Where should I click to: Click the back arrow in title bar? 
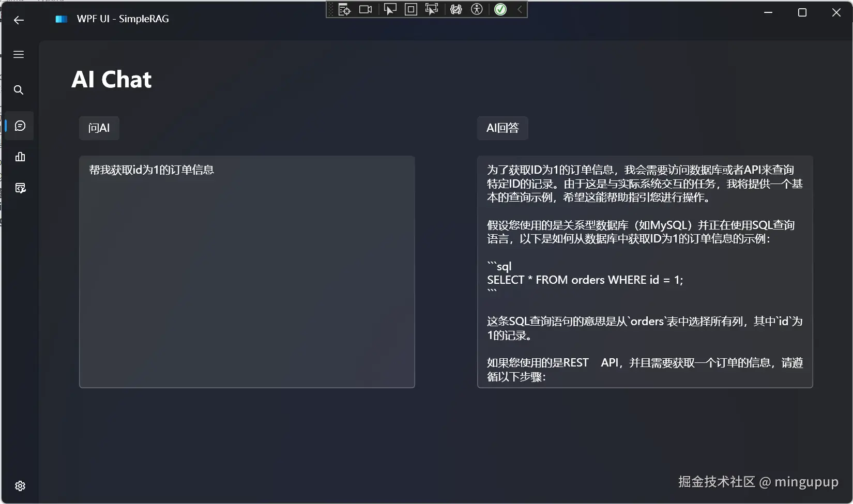click(19, 20)
